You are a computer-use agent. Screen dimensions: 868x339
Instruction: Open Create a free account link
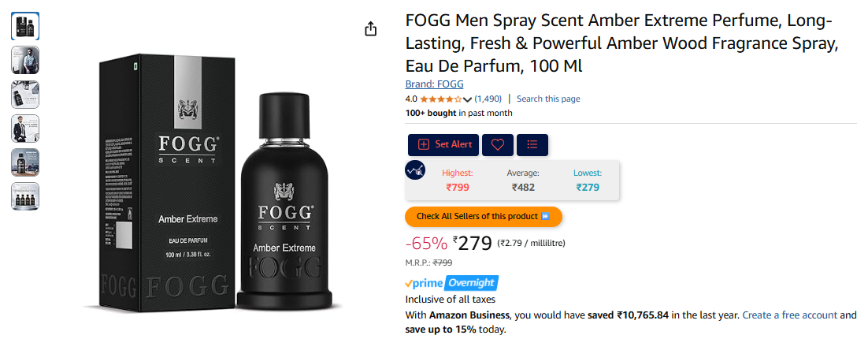(x=789, y=315)
